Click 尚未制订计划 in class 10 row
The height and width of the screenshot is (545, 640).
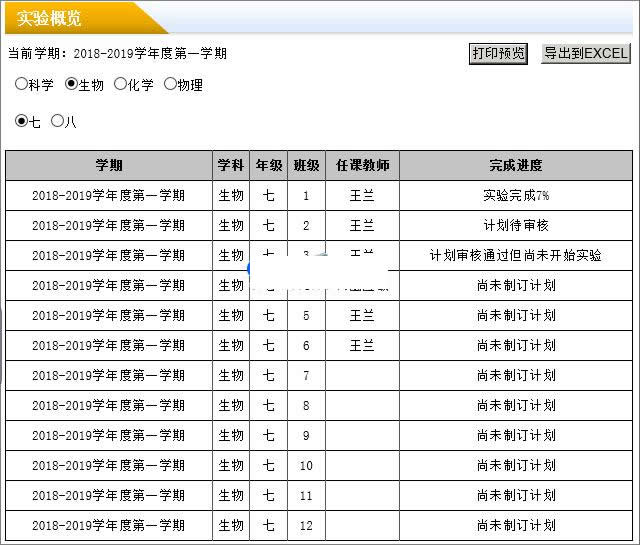click(x=516, y=465)
